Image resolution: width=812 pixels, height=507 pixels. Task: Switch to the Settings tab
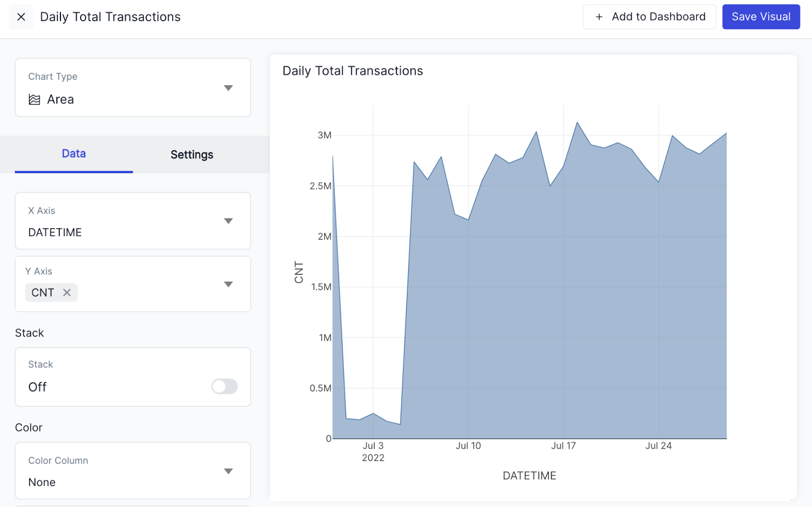click(192, 154)
